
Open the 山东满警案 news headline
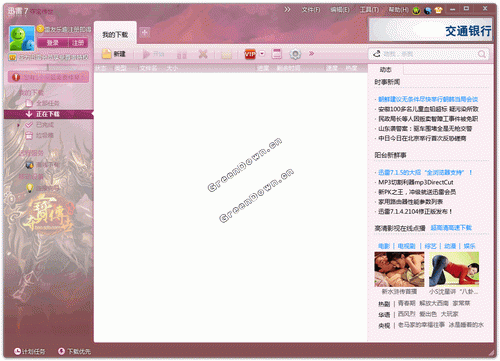(x=425, y=128)
